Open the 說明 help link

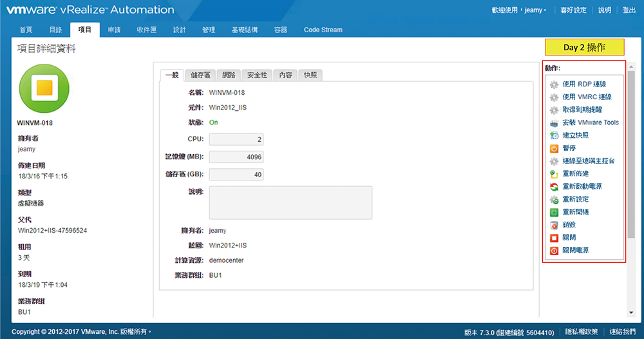pyautogui.click(x=605, y=10)
